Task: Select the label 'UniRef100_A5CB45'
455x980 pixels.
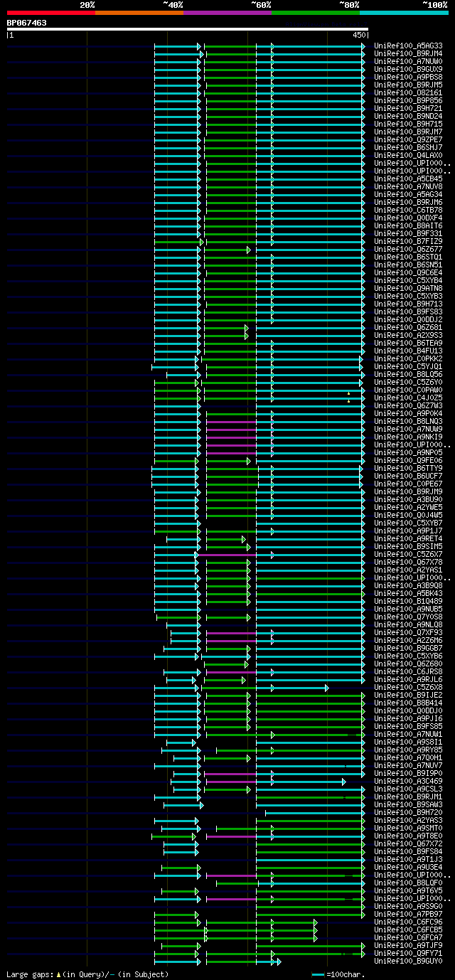Action: pos(408,179)
